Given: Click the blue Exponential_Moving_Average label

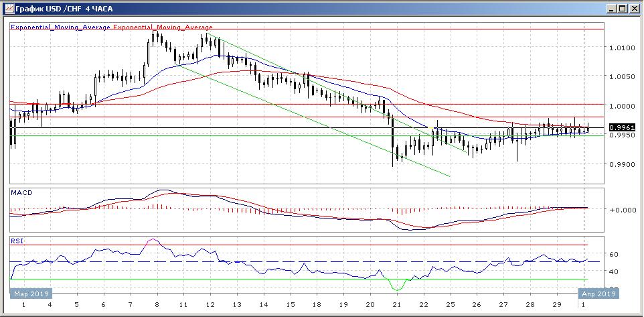Looking at the screenshot, I should (x=60, y=27).
